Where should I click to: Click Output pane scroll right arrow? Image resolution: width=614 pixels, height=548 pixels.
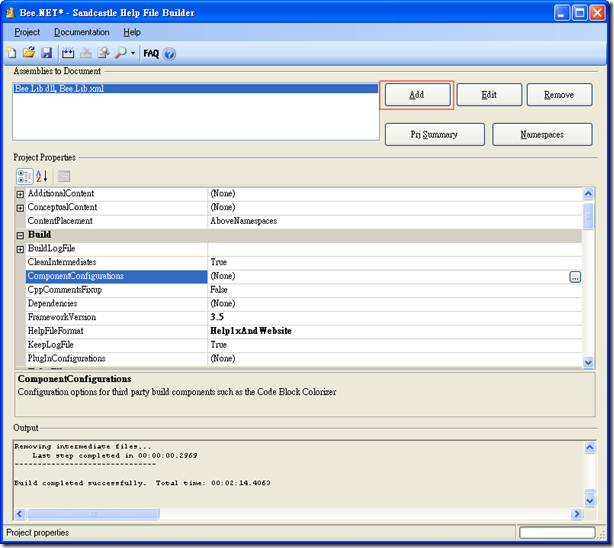pyautogui.click(x=576, y=514)
